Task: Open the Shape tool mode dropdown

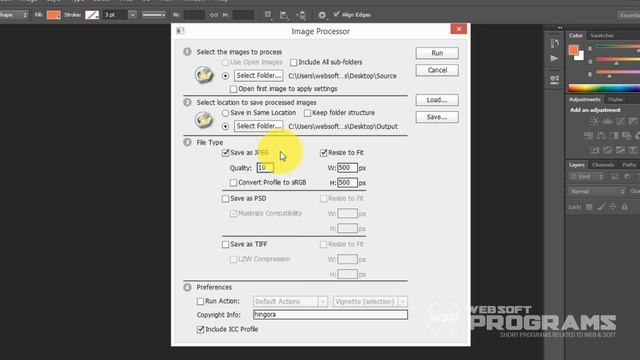Action: pyautogui.click(x=14, y=15)
